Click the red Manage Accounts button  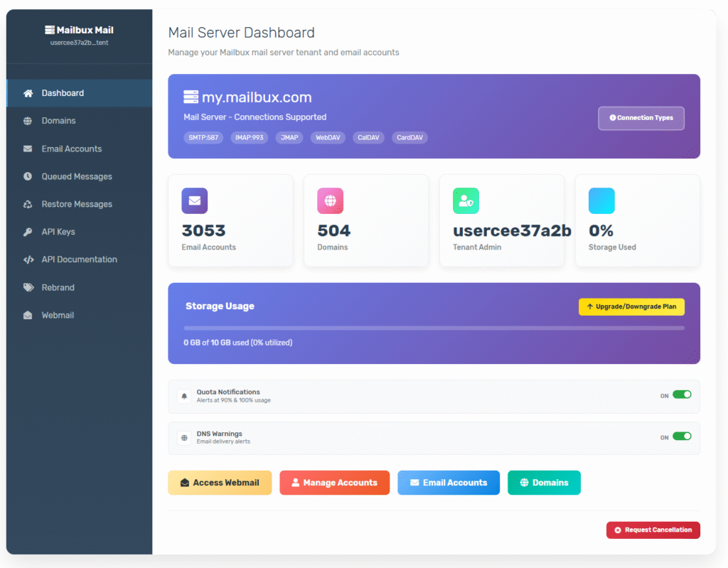tap(334, 483)
